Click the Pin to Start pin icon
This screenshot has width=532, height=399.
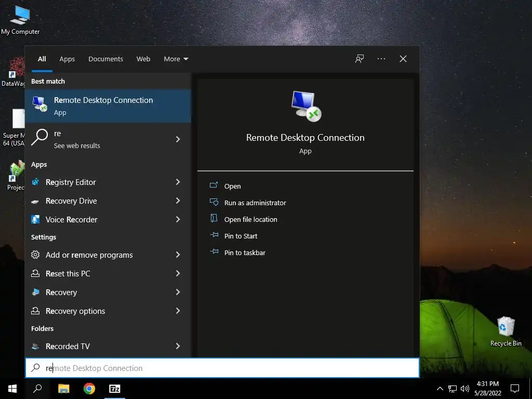(x=214, y=235)
